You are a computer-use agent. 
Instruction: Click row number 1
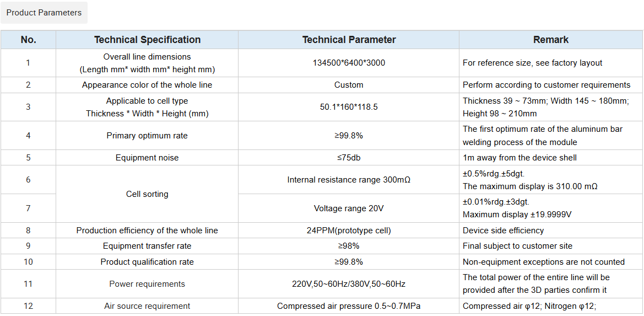coord(28,63)
